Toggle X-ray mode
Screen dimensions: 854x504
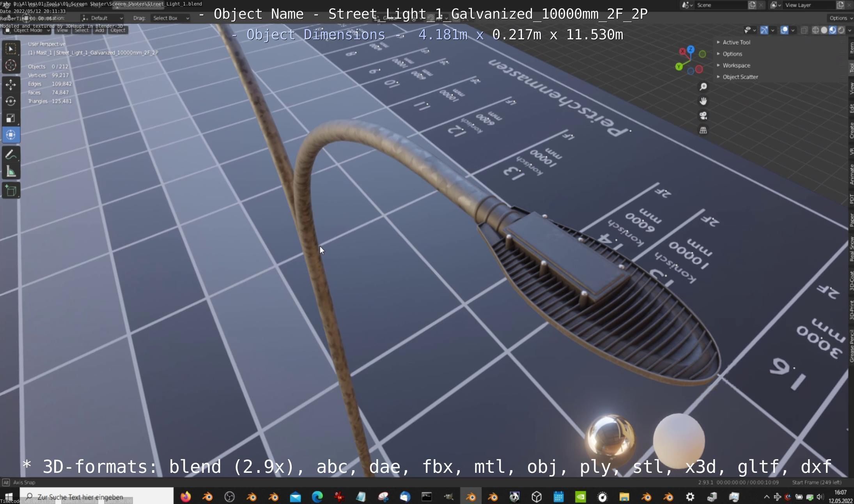pos(804,30)
